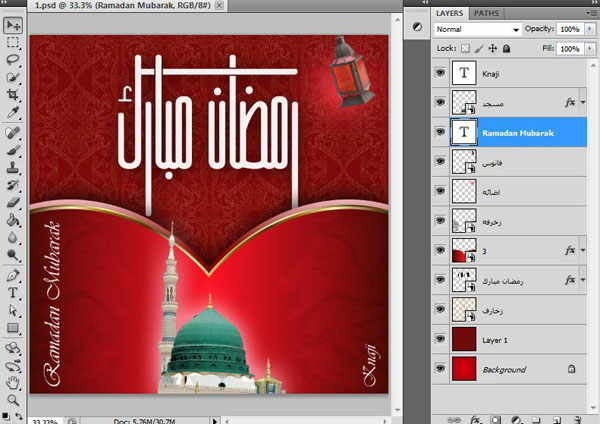Screen dimensions: 600x424
Task: Click lock transparent pixels icon
Action: [462, 48]
